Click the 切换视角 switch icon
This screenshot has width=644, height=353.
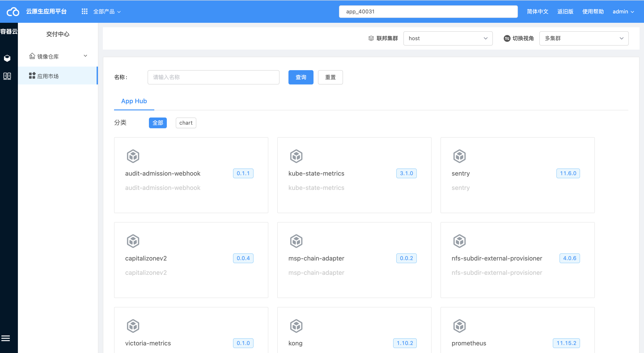507,38
